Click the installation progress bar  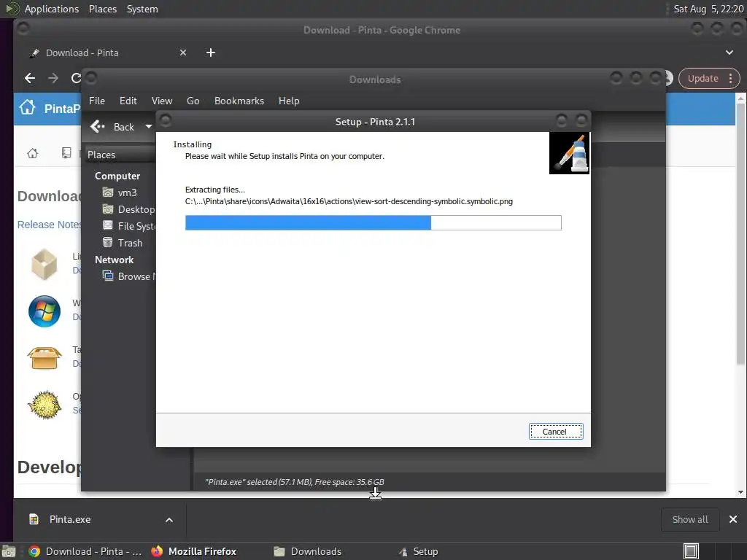pos(373,222)
